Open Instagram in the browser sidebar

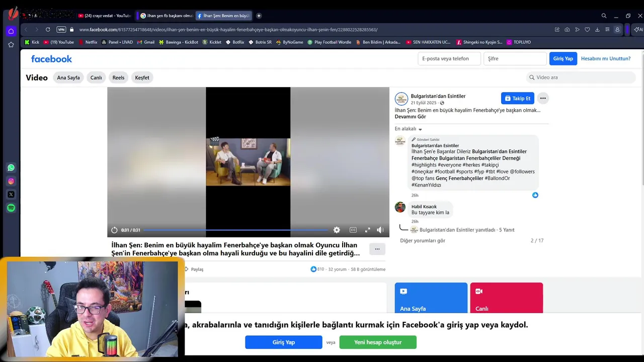[x=11, y=181]
